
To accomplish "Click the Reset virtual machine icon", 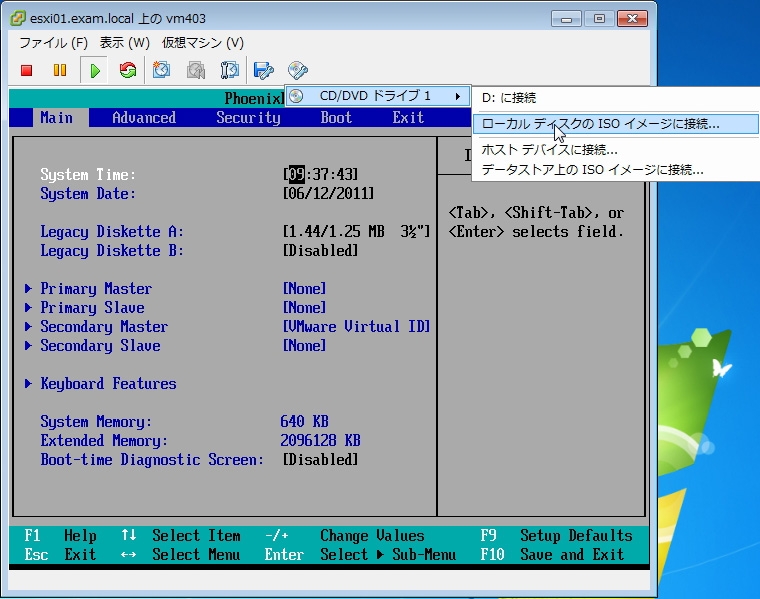I will 128,71.
